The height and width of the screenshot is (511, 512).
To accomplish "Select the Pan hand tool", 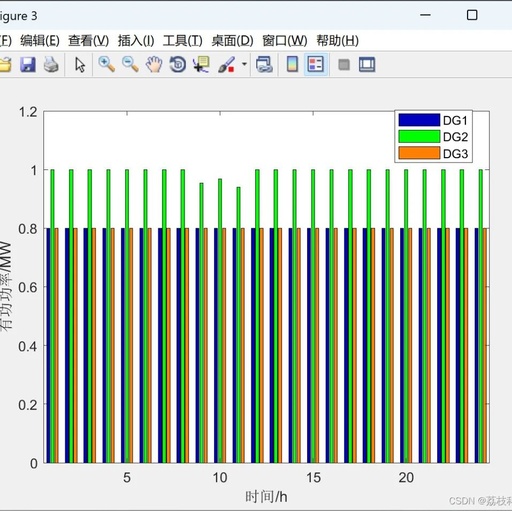I will [x=154, y=64].
